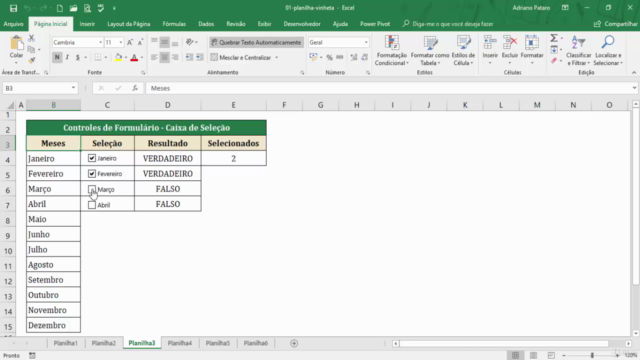This screenshot has width=640, height=360.
Task: Open the number format Geral dropdown
Action: pos(366,42)
